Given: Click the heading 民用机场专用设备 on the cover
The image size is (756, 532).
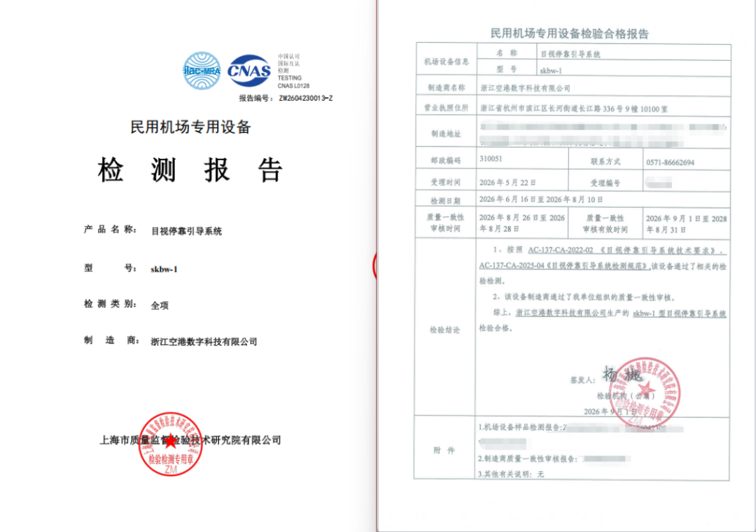Looking at the screenshot, I should tap(190, 127).
